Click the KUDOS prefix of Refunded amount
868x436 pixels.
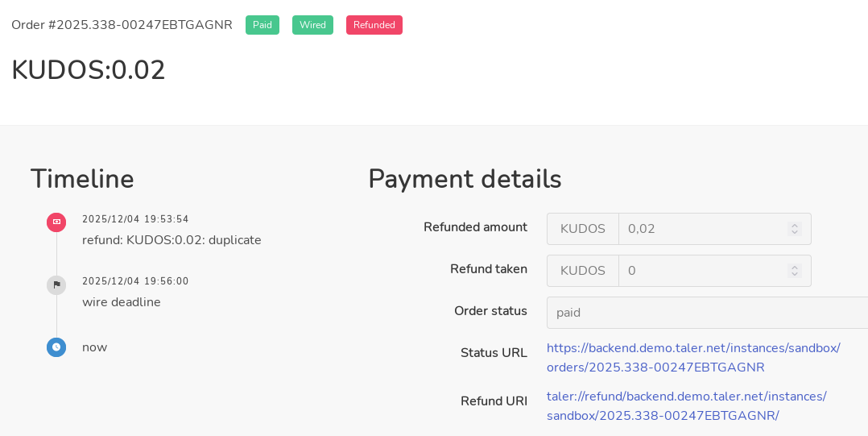582,229
